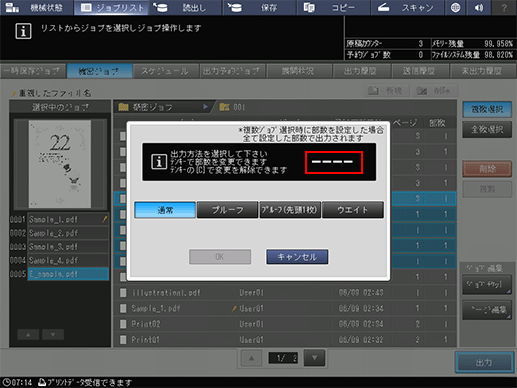Check the box for illustration1.pdf row
The width and height of the screenshot is (517, 388).
(123, 293)
